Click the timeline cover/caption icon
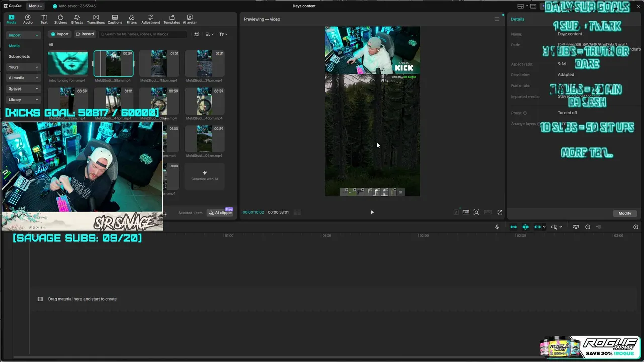The image size is (644, 362). 576,227
